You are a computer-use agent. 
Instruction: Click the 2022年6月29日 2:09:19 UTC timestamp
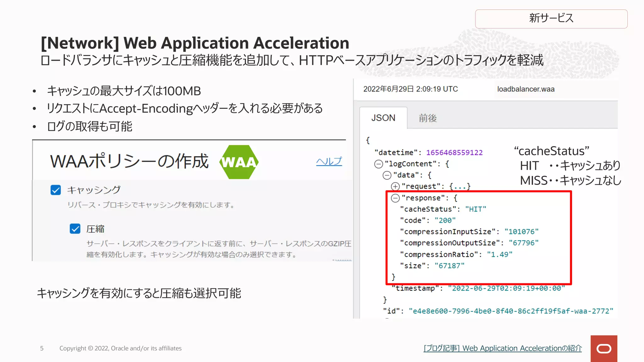(410, 89)
